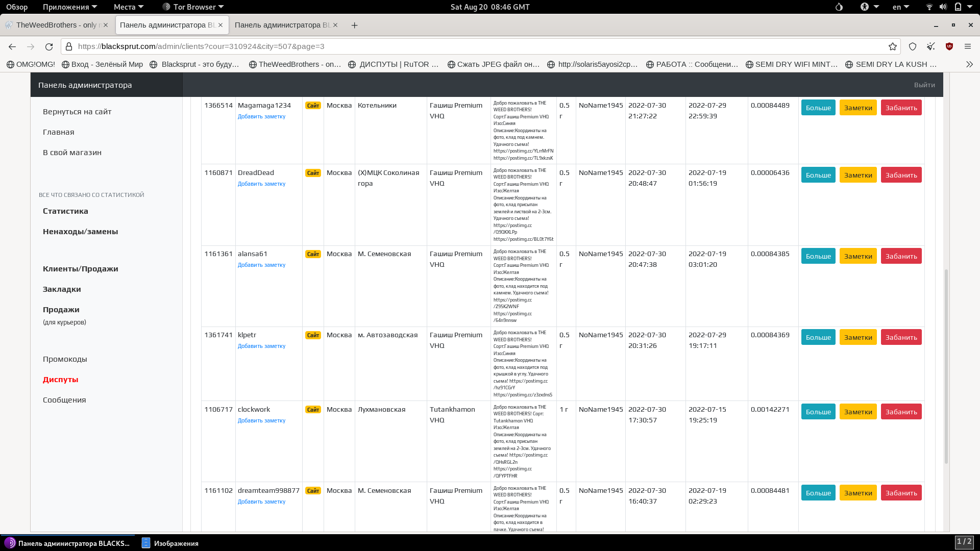Reload the current page
This screenshot has height=551, width=980.
tap(49, 46)
